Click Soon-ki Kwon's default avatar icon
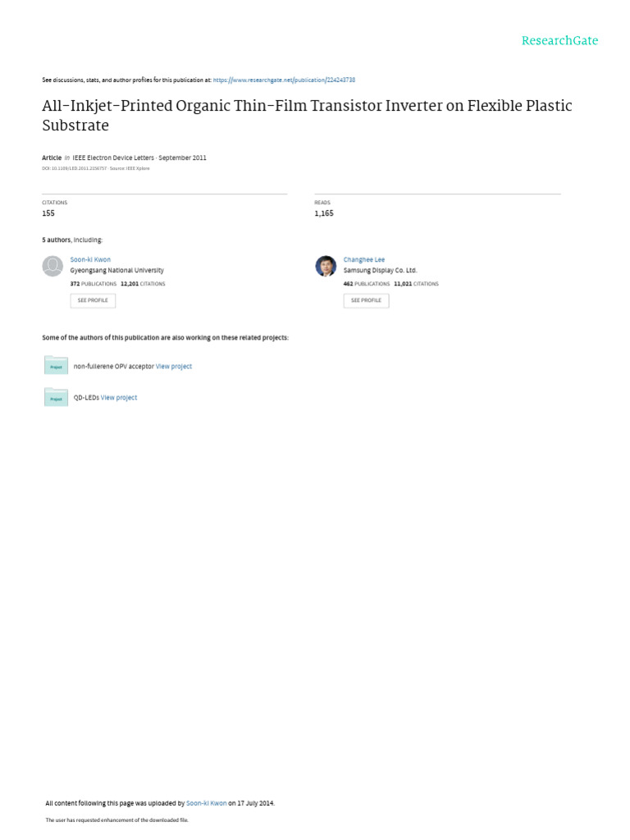630x840 pixels. click(x=52, y=266)
